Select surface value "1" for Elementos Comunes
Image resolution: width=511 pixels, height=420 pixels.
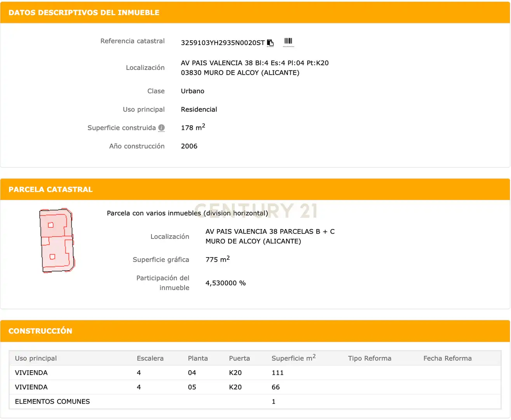274,401
